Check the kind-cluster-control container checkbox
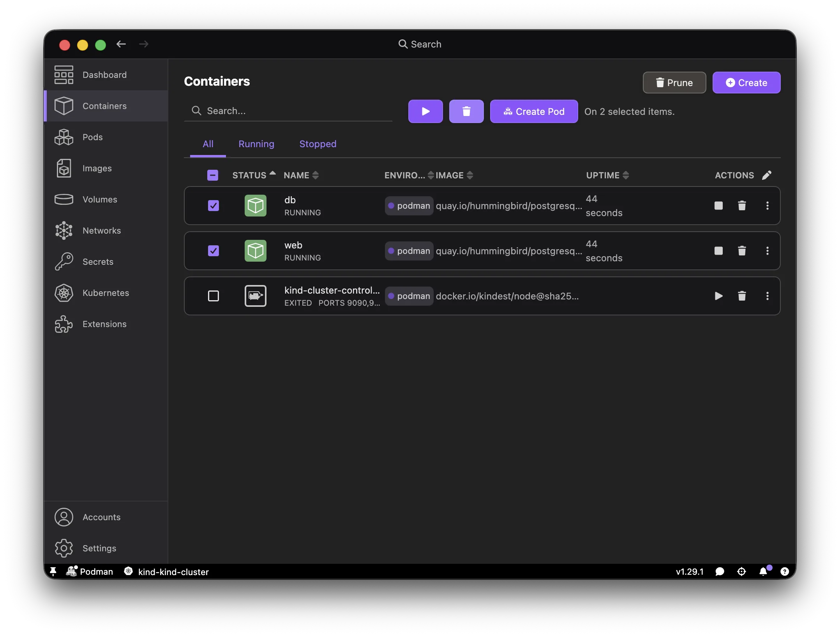 pos(214,296)
